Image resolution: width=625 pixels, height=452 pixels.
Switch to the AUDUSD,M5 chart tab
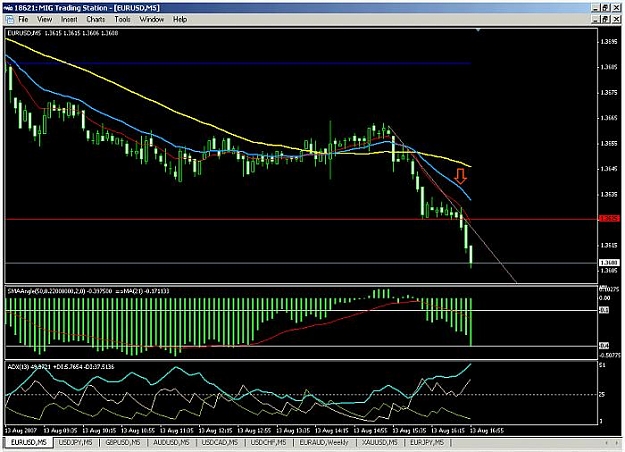pos(171,442)
